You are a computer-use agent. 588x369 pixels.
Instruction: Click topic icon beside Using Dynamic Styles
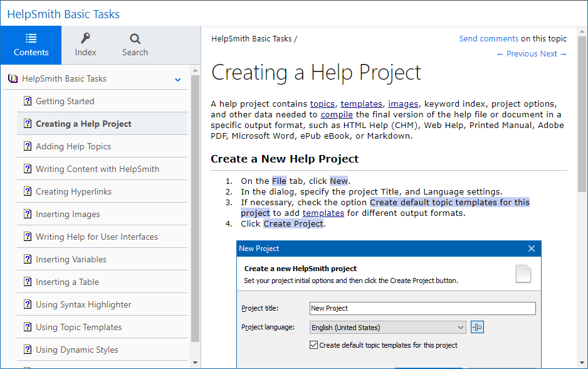[x=28, y=349]
